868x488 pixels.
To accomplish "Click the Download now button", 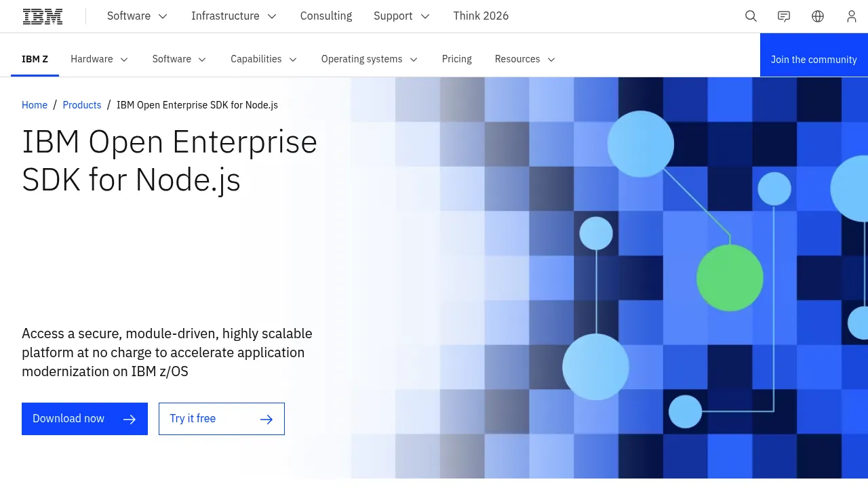I will coord(85,419).
